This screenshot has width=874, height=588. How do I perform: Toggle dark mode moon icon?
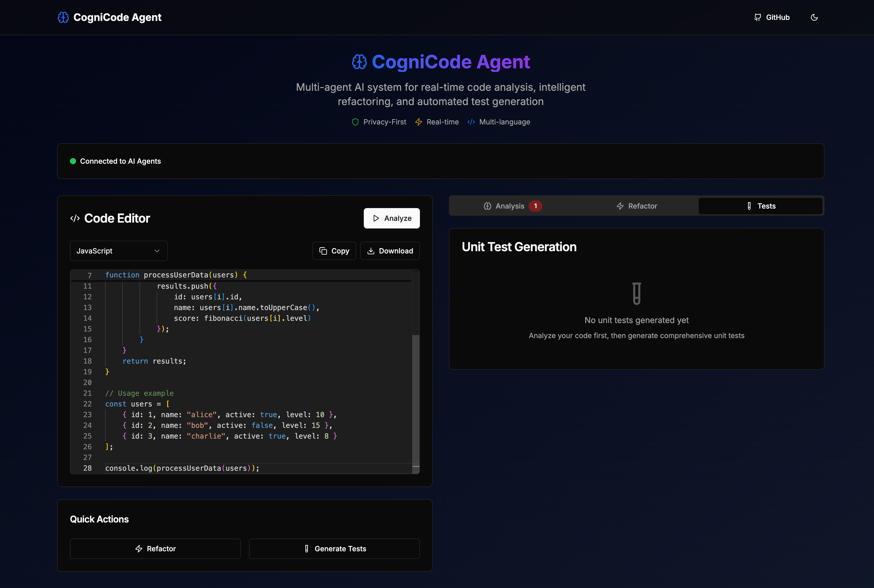click(x=814, y=17)
